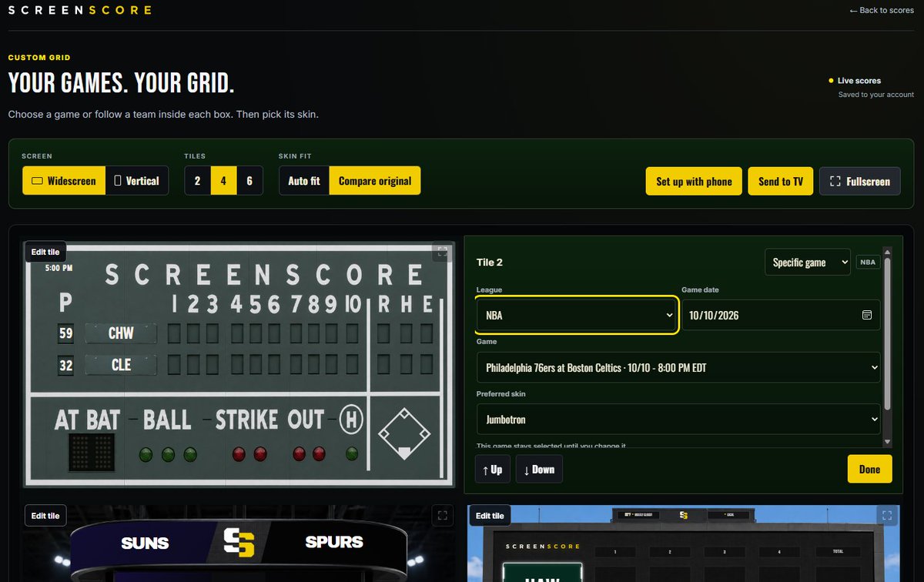This screenshot has height=582, width=924.
Task: Open the Specific game mode dropdown
Action: [x=807, y=263]
